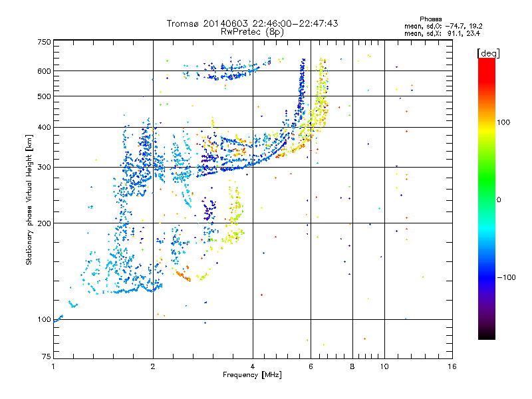Click 'mean, sd,X: 91.1, 23.4' statistics line

coord(442,33)
